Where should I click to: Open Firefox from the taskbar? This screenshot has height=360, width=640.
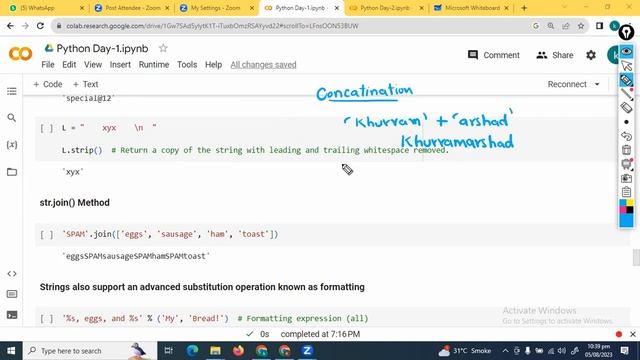click(238, 350)
